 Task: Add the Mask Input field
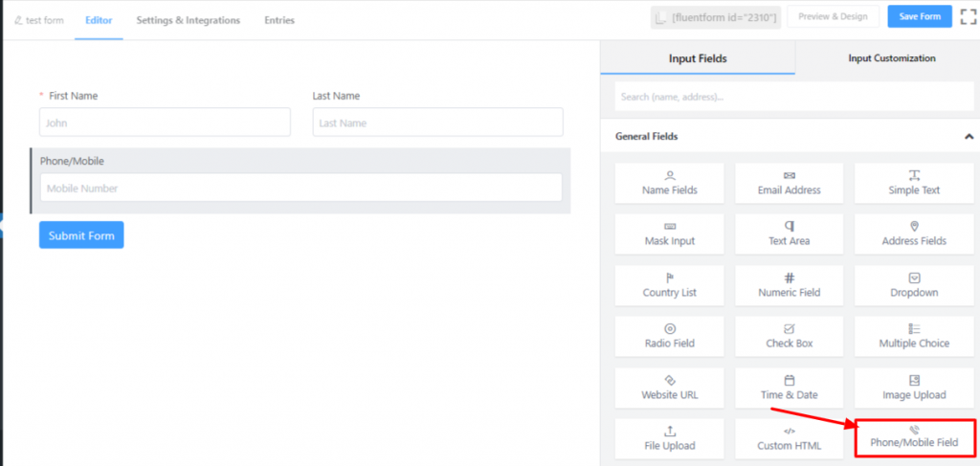tap(669, 234)
